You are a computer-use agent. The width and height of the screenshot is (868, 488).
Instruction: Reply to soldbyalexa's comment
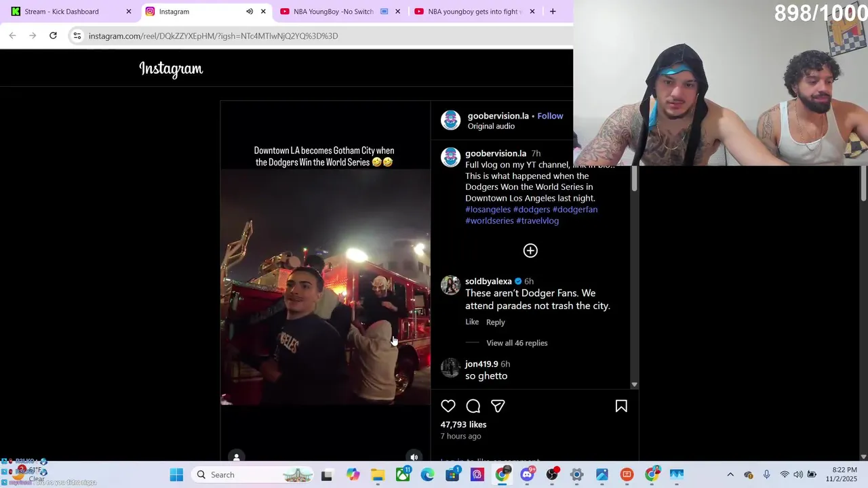(496, 323)
